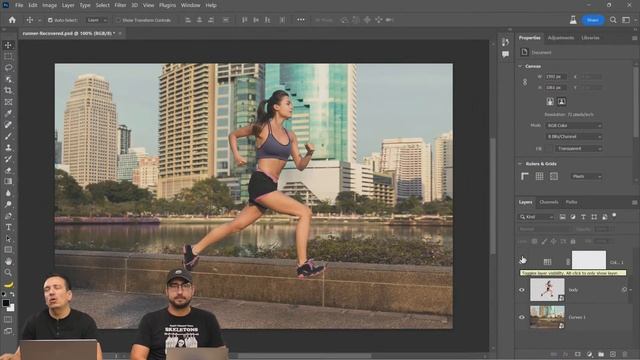The image size is (640, 360).
Task: Select the Hand tool
Action: pos(8,261)
